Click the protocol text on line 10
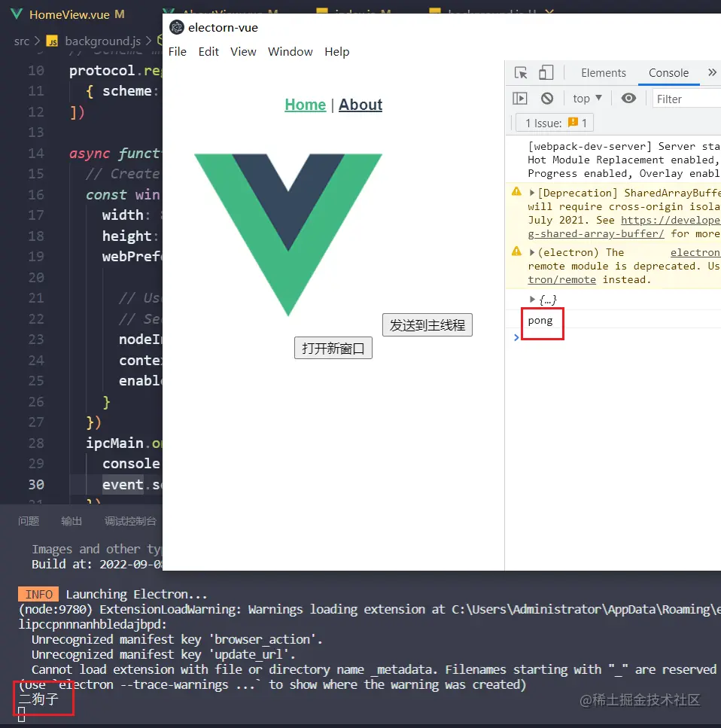 click(x=102, y=71)
